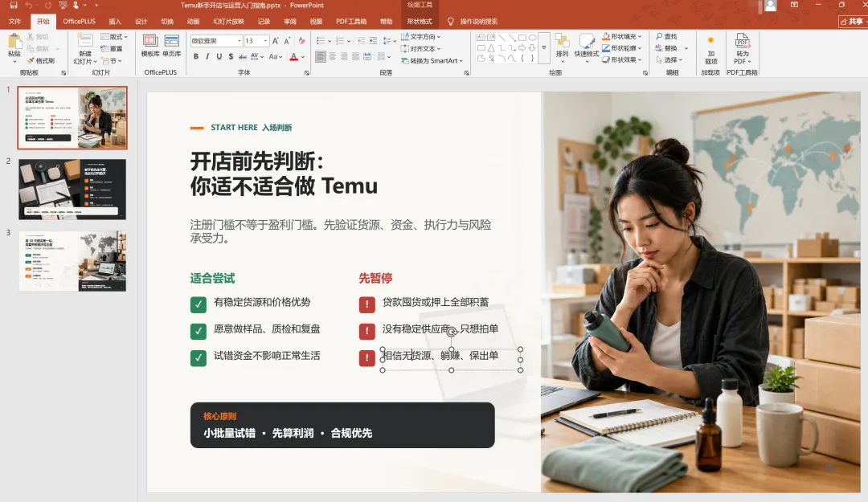Click Convert to SmartArt (转换为 SmartArt)
Screen dimensions: 868x502
(432, 61)
